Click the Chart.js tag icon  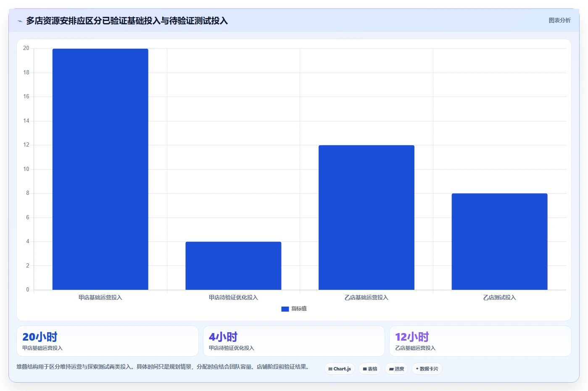pos(330,369)
